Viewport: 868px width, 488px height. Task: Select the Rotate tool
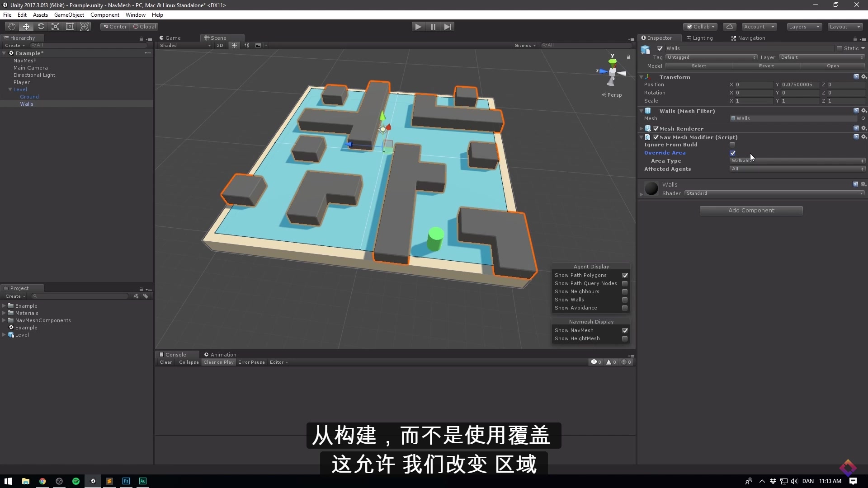coord(41,26)
